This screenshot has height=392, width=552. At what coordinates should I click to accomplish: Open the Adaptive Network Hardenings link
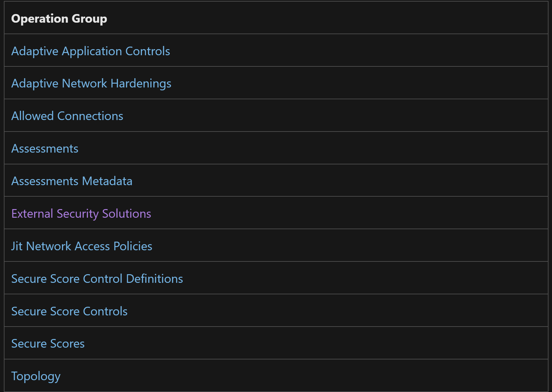click(x=91, y=83)
